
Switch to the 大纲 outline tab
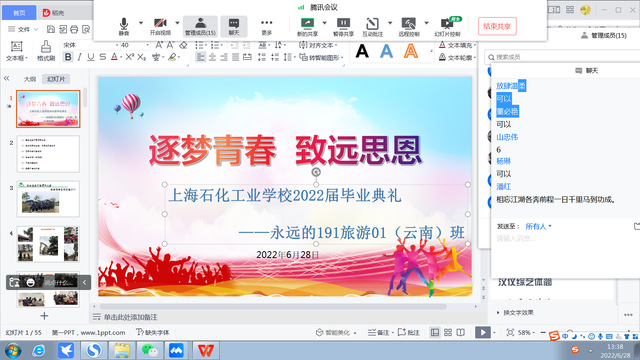29,79
